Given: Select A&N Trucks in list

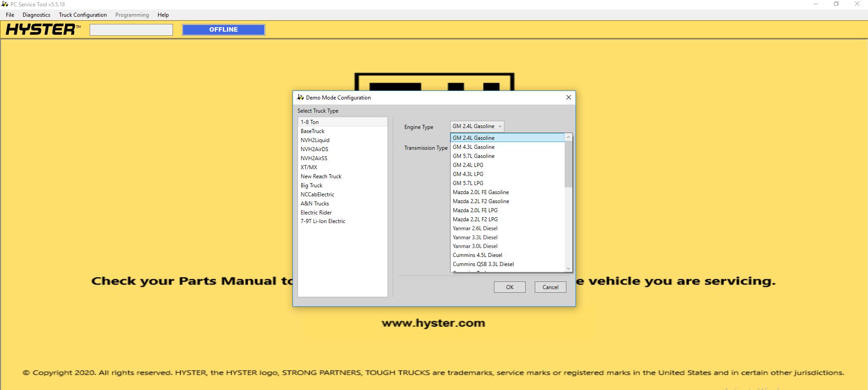Looking at the screenshot, I should pyautogui.click(x=342, y=204).
